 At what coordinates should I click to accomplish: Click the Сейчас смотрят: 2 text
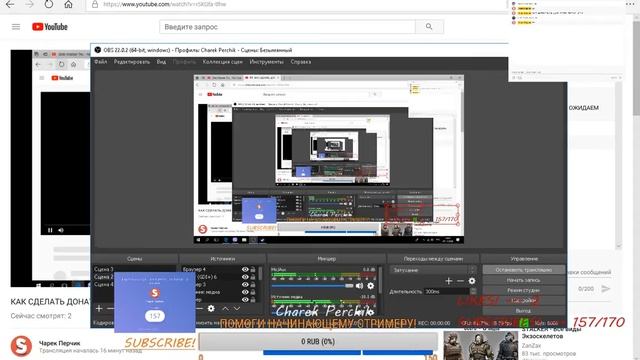tap(41, 316)
